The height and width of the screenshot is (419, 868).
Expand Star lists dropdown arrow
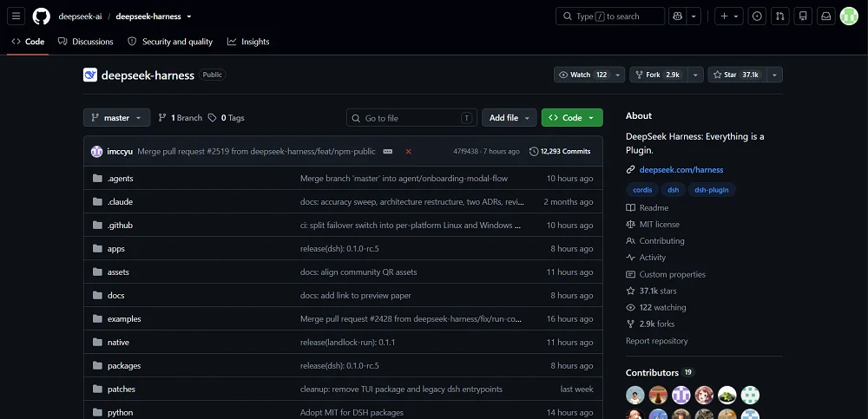774,75
